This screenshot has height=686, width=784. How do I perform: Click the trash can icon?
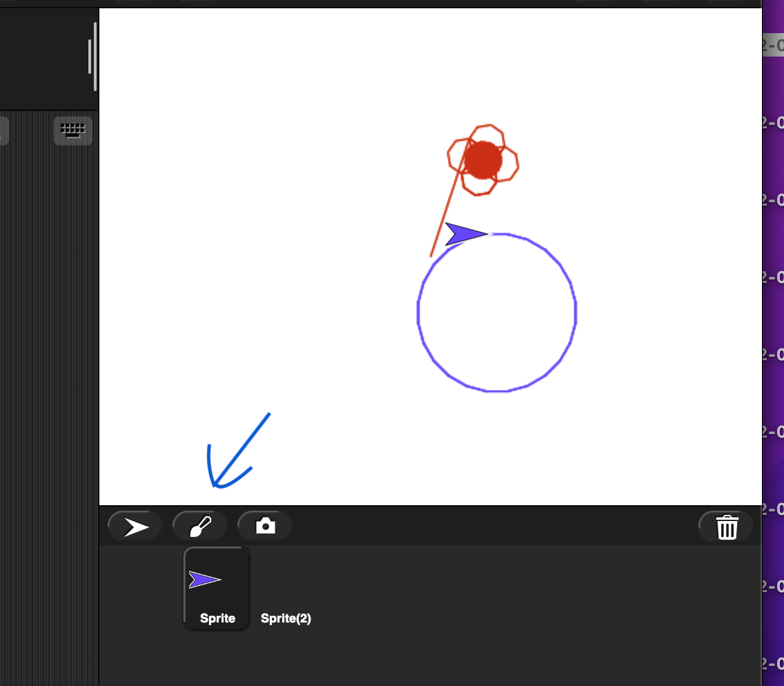click(x=727, y=527)
